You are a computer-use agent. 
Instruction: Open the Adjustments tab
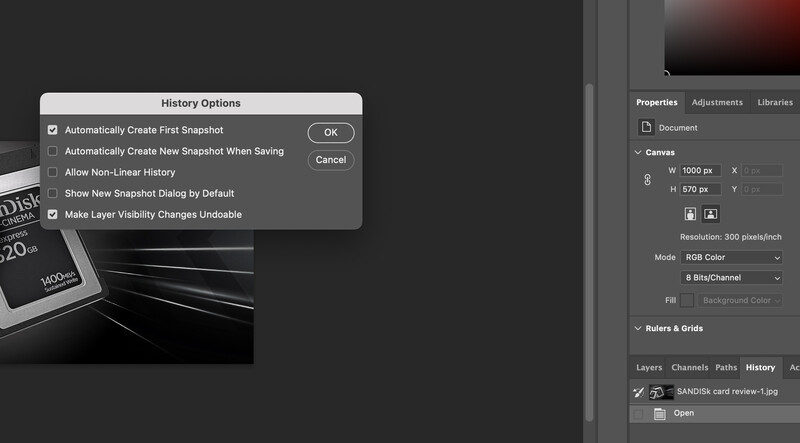click(717, 103)
